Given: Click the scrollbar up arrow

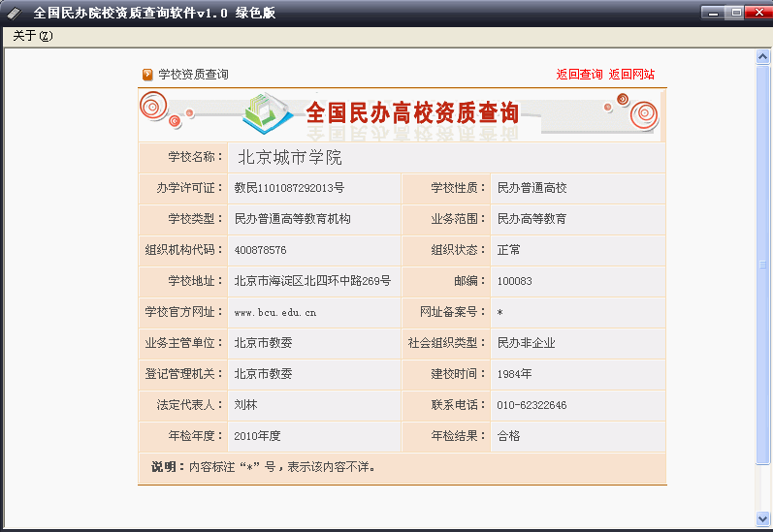Looking at the screenshot, I should [762, 57].
